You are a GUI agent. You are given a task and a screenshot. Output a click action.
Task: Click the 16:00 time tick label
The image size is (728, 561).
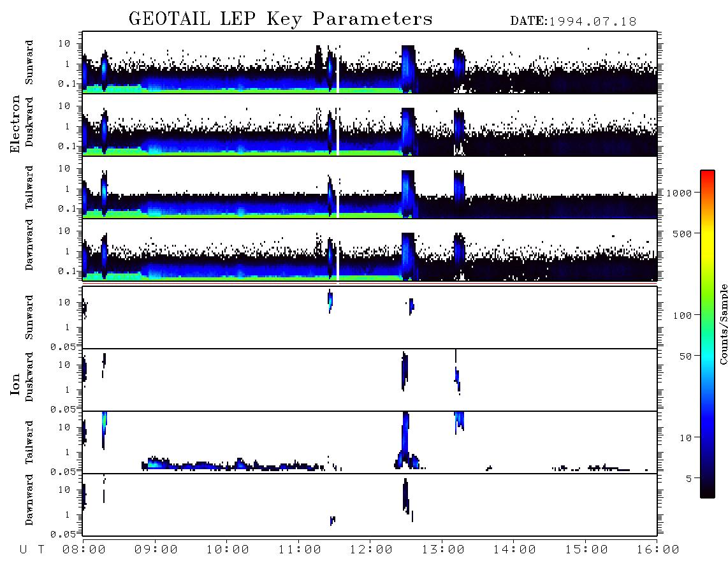pyautogui.click(x=658, y=550)
